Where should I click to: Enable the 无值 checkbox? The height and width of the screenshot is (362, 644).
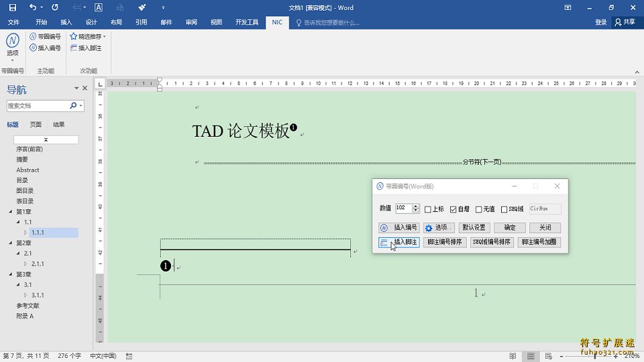point(478,209)
